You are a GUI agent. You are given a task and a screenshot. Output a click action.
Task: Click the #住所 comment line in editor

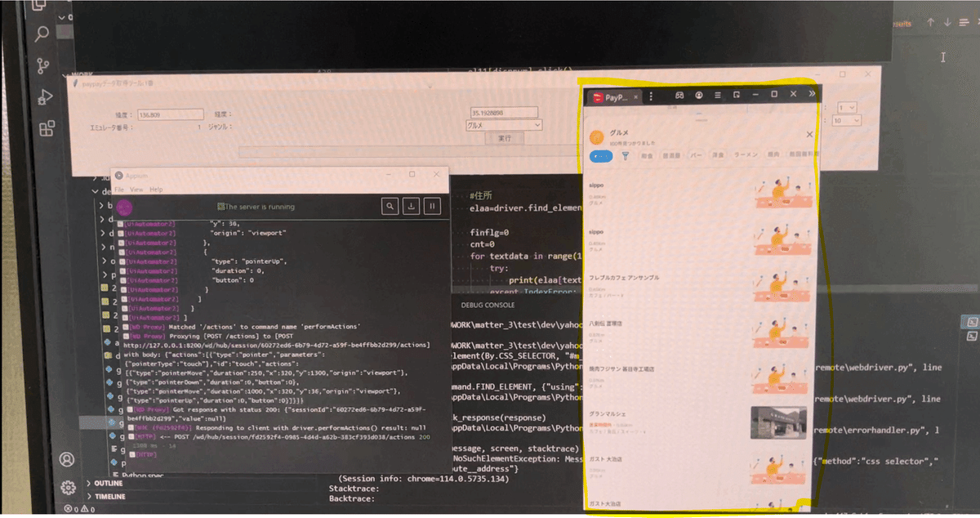pyautogui.click(x=483, y=195)
